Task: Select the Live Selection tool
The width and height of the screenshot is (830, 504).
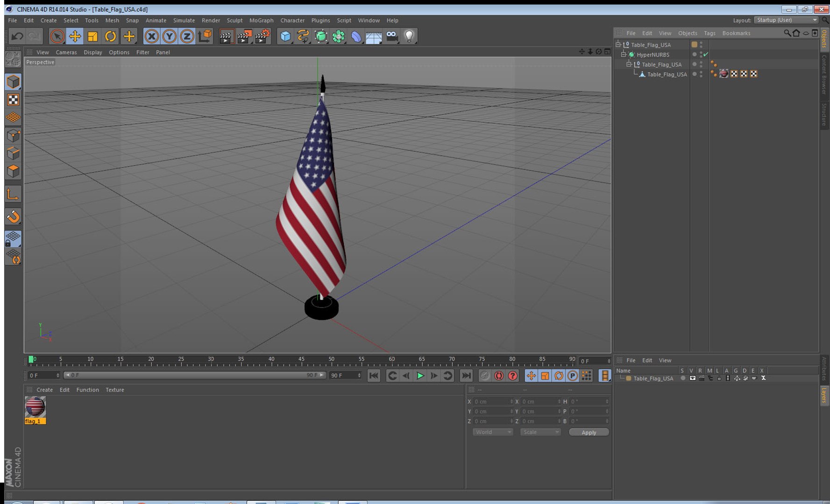Action: pos(57,36)
